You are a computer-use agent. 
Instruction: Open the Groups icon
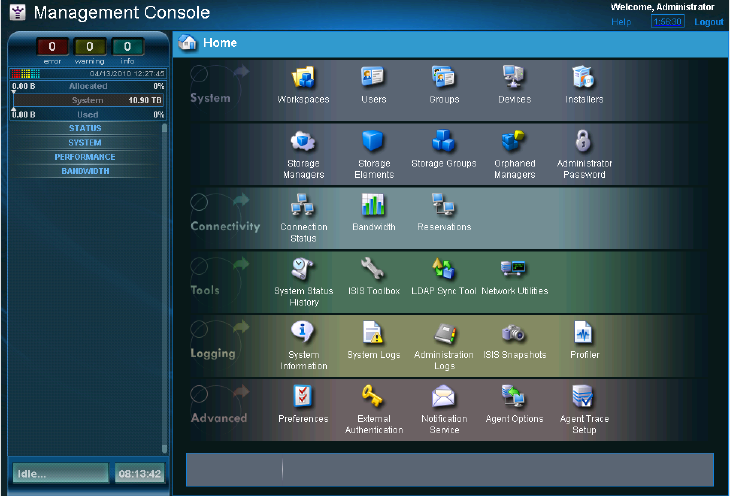pos(444,77)
